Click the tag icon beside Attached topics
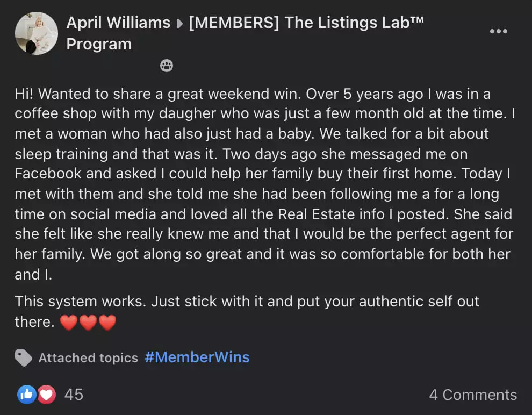The image size is (532, 415). tap(24, 357)
